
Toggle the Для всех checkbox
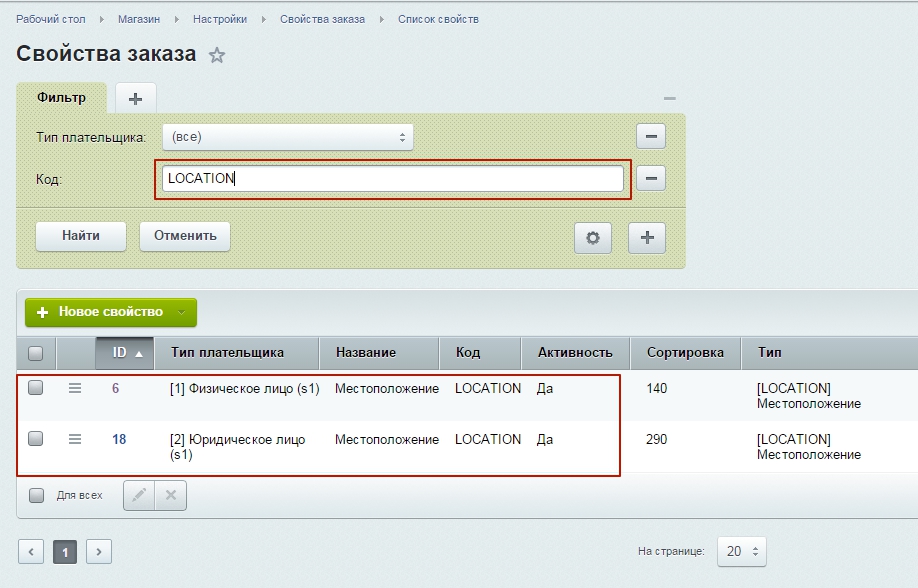36,495
